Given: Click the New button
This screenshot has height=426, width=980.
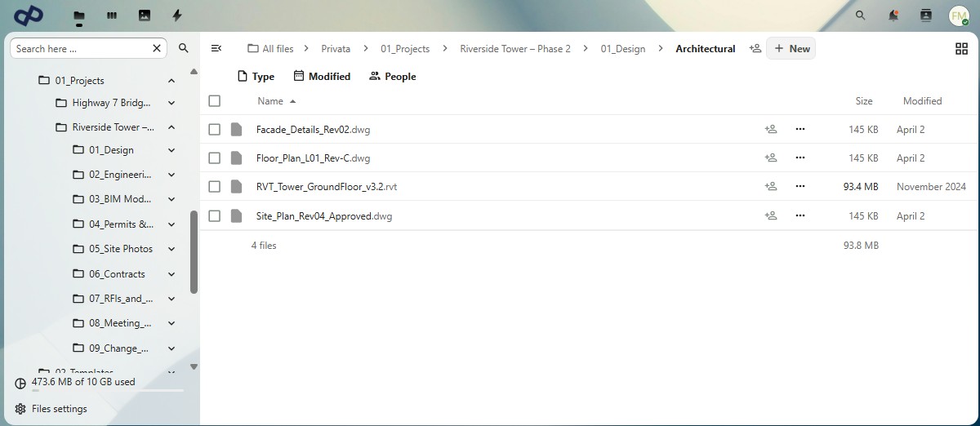Looking at the screenshot, I should 791,49.
